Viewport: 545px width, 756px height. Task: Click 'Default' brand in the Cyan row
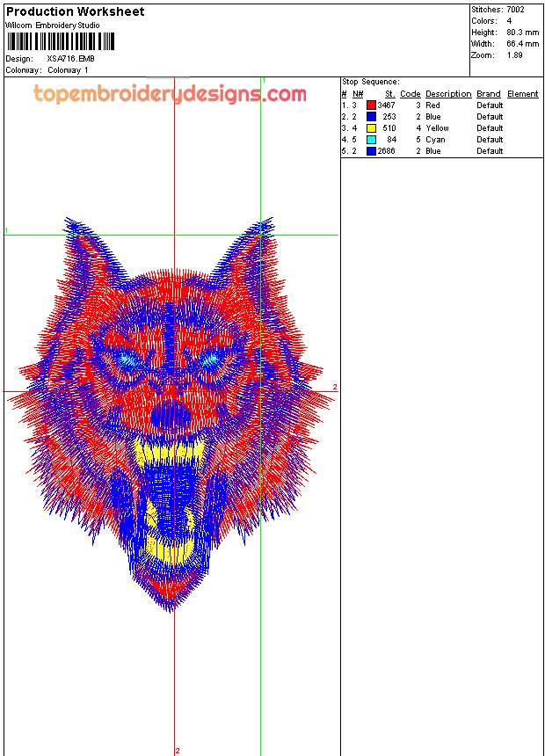490,140
